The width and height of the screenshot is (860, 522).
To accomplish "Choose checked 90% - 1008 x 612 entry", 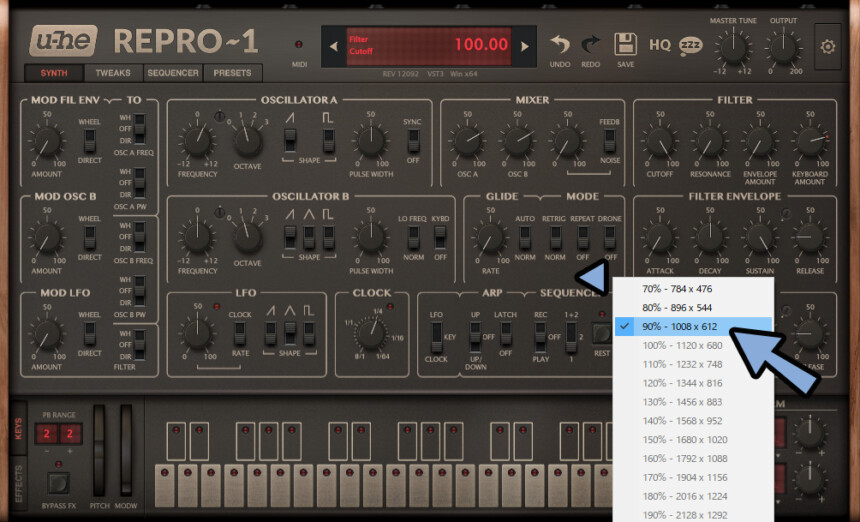I will click(x=693, y=326).
